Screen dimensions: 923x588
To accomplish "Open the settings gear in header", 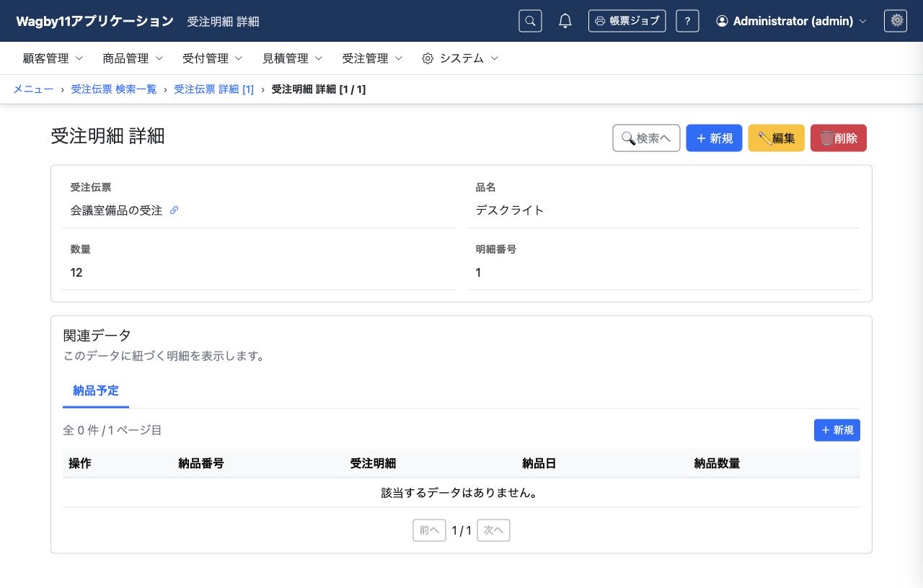I will [x=896, y=21].
